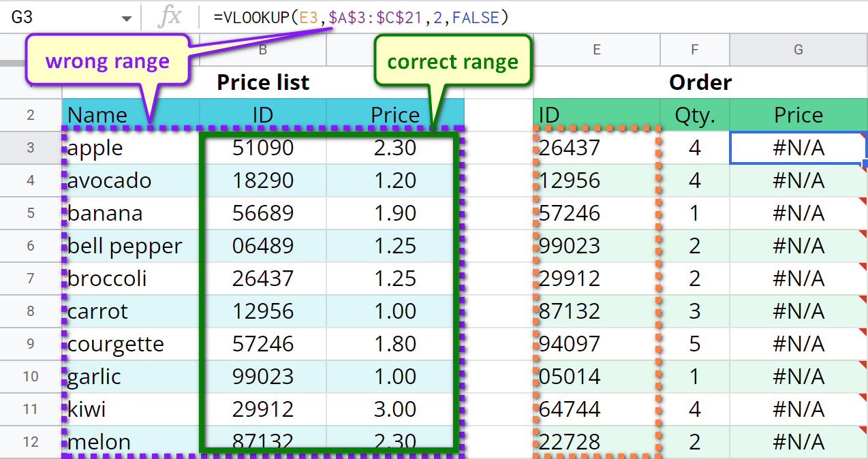
Task: Select the Price header of the Price list table
Action: click(x=394, y=115)
